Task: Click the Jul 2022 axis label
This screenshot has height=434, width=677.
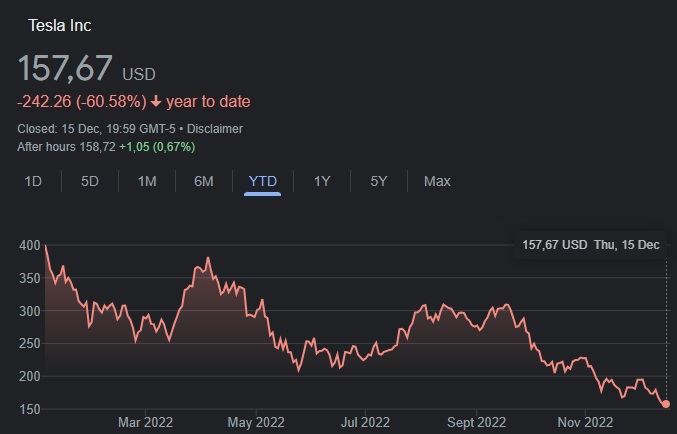Action: 365,422
